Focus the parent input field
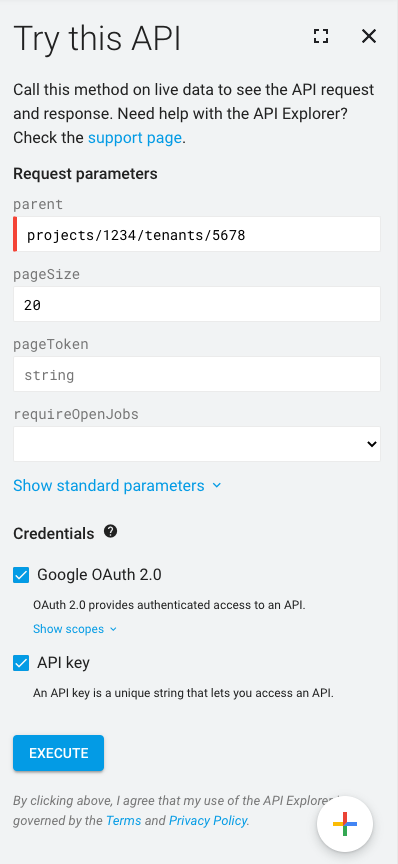This screenshot has width=398, height=864. [x=197, y=234]
